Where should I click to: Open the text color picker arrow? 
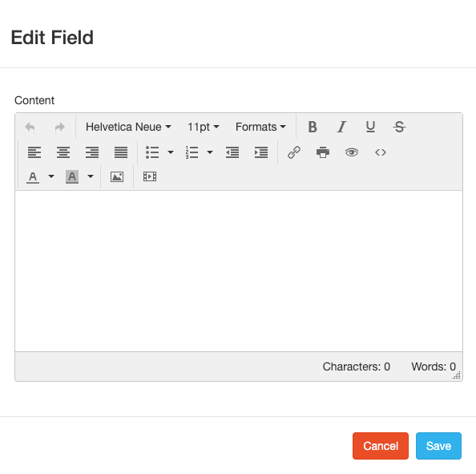pos(51,176)
